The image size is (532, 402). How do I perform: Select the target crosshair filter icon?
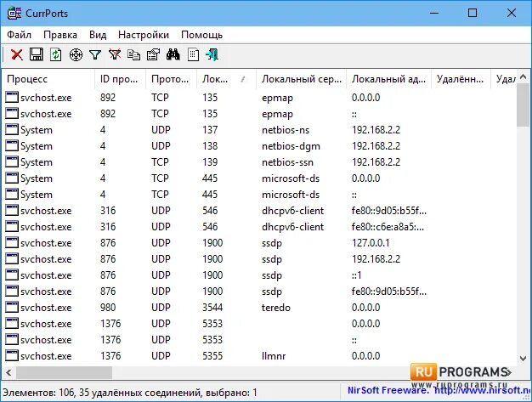tap(76, 54)
